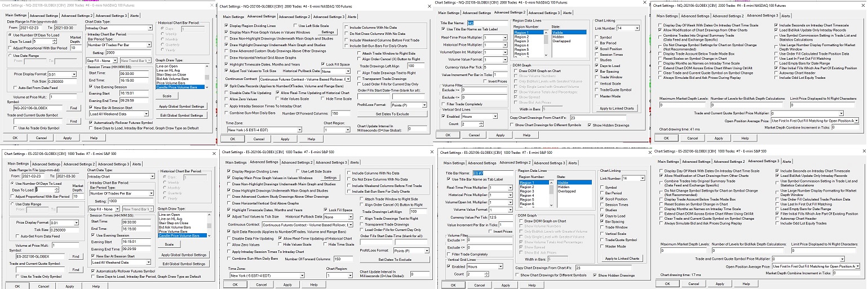The image size is (868, 289).
Task: Check Invert Prices in NQ Advanced Settings 2
Action: (486, 81)
